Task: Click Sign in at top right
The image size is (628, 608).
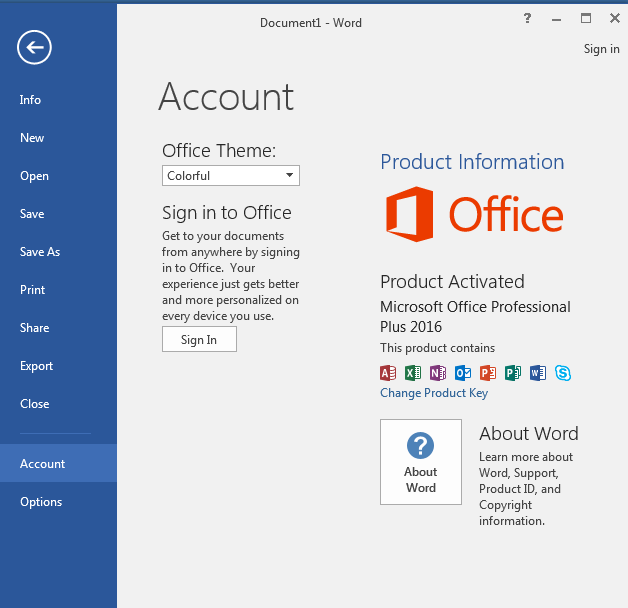Action: (602, 49)
